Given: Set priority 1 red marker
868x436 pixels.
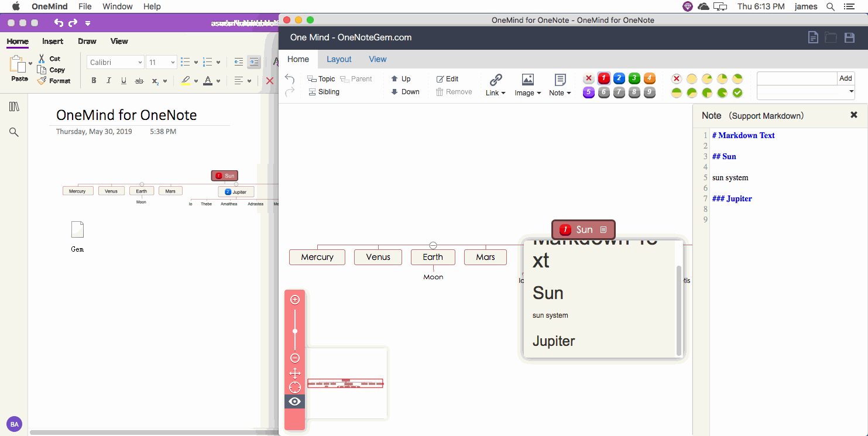Looking at the screenshot, I should click(604, 79).
